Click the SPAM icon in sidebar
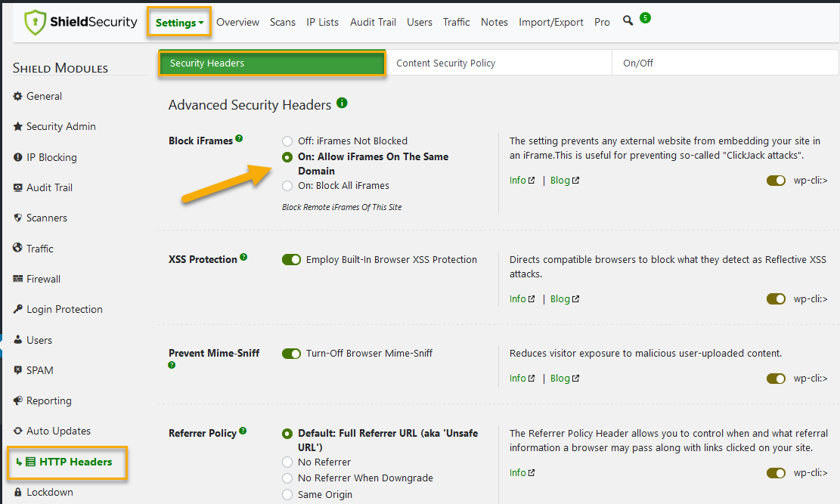This screenshot has width=840, height=504. point(17,370)
